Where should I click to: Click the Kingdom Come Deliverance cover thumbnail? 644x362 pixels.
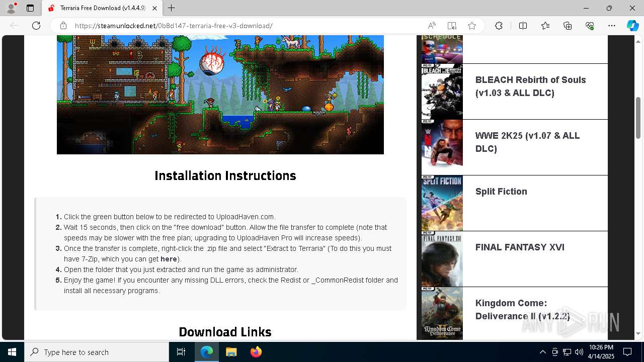tap(442, 313)
